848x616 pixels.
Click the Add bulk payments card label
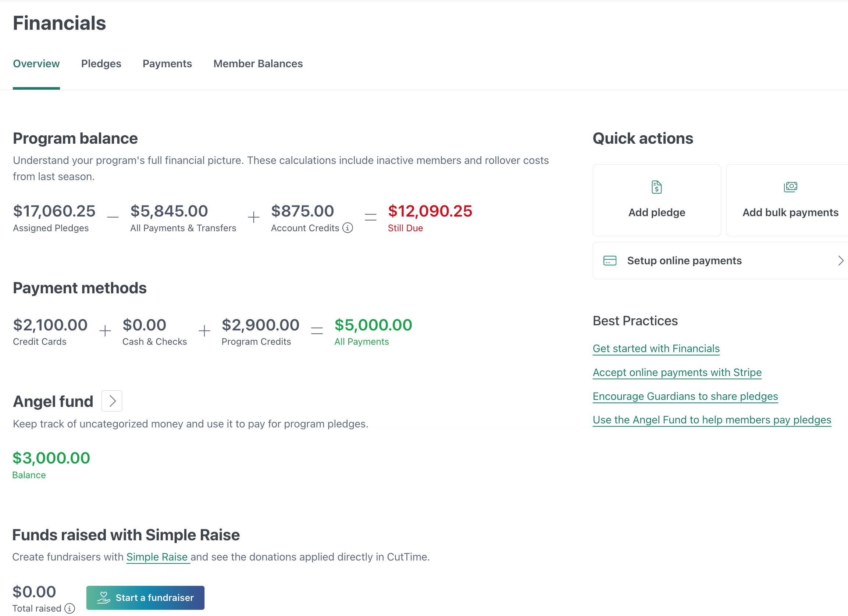coord(790,212)
